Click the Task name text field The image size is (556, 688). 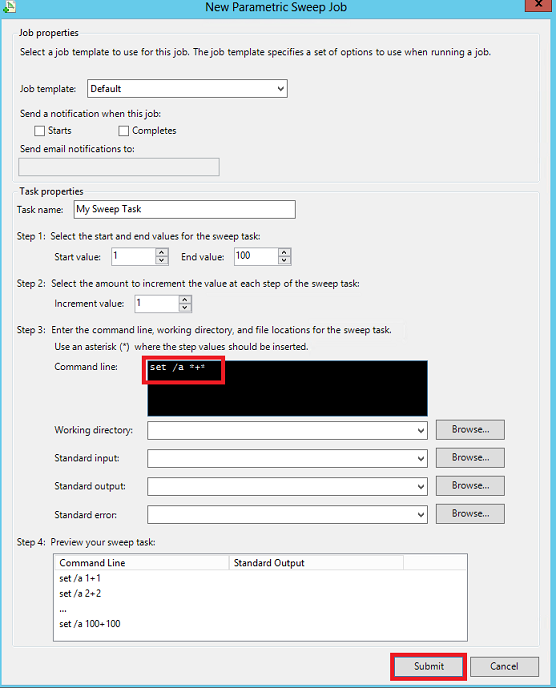point(185,209)
